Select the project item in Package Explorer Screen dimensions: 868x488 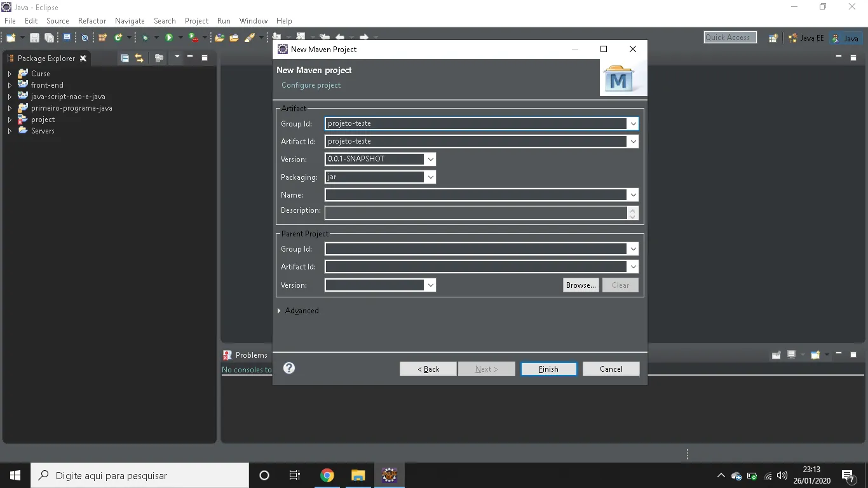coord(43,119)
